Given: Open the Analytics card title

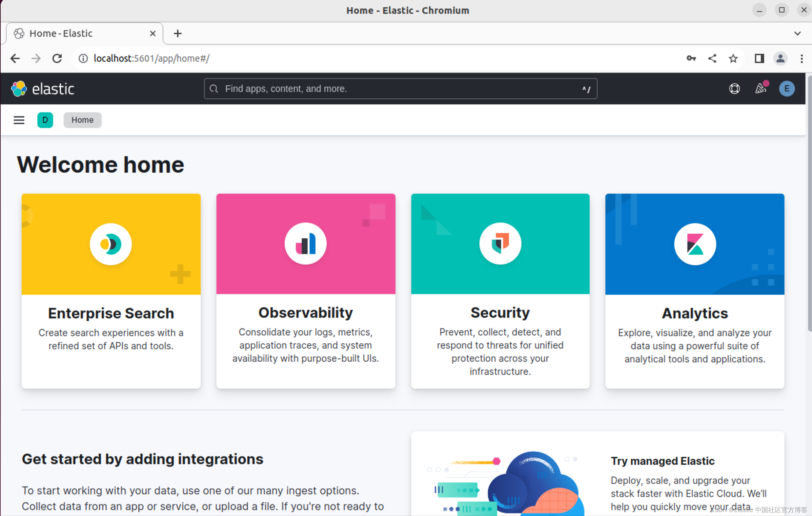Looking at the screenshot, I should point(695,313).
